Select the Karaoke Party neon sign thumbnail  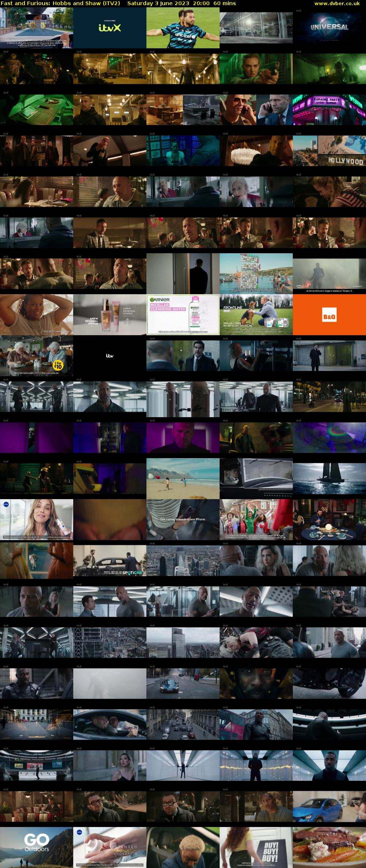tap(329, 110)
